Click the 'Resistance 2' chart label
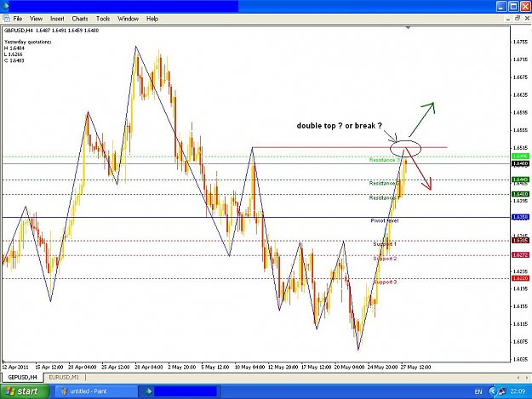This screenshot has width=532, height=399. pos(385,184)
